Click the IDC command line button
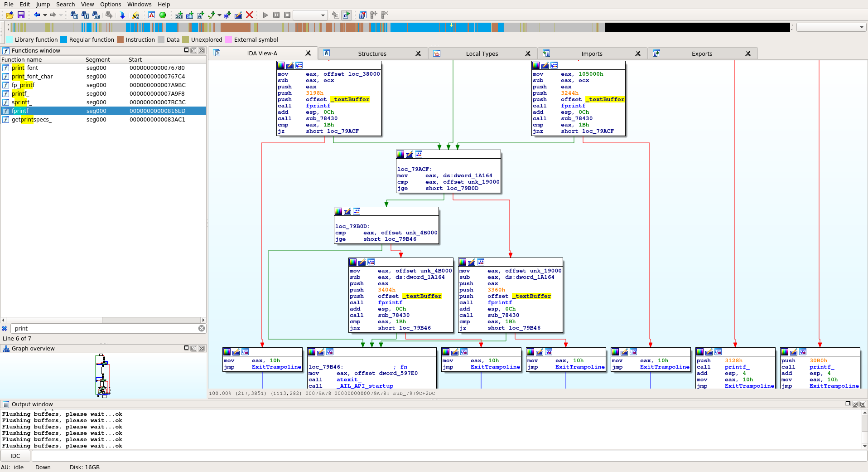Viewport: 868px width, 472px height. [15, 456]
